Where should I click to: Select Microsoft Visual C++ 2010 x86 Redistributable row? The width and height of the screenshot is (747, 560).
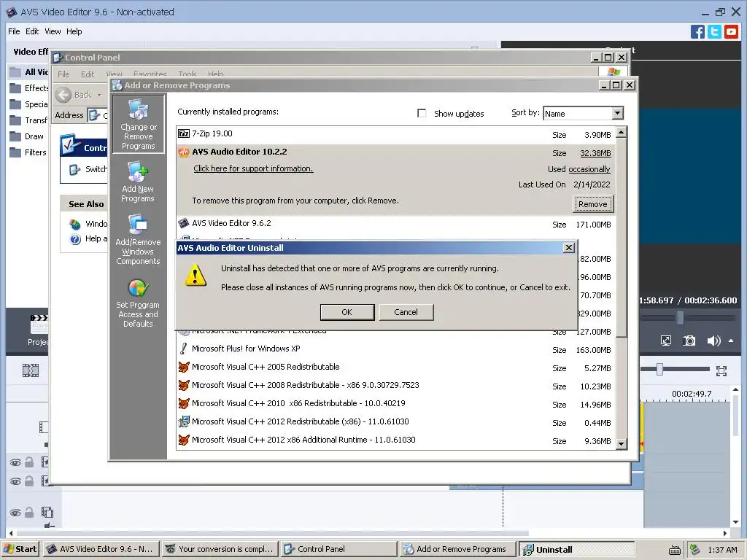396,404
